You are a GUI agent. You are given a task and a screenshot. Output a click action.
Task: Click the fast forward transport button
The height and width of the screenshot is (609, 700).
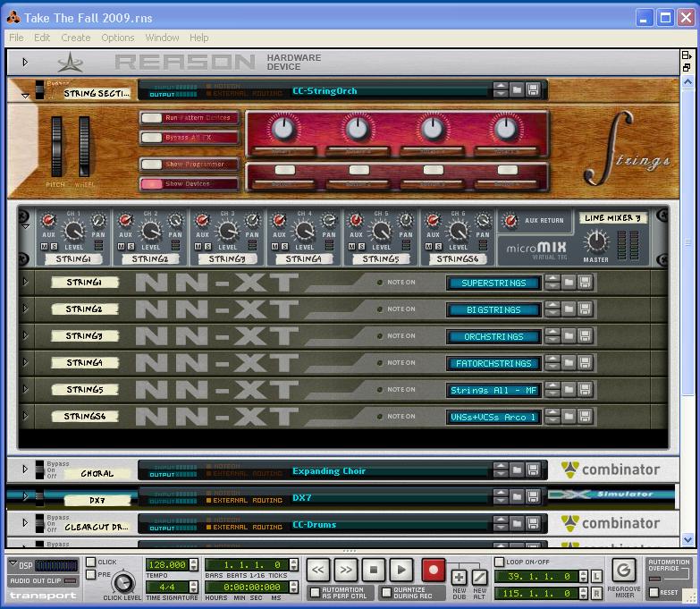click(346, 570)
